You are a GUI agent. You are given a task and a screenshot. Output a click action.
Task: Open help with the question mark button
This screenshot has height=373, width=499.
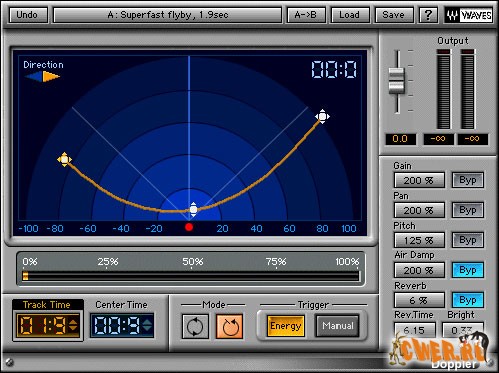(x=428, y=15)
